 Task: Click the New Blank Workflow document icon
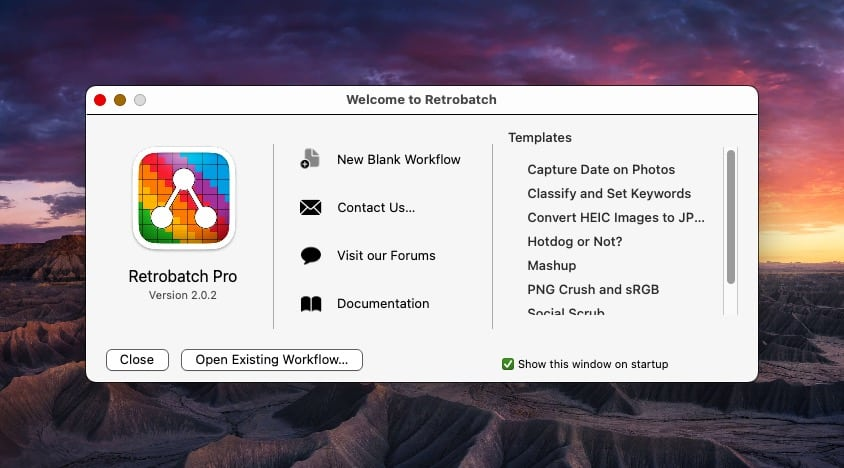coord(310,159)
